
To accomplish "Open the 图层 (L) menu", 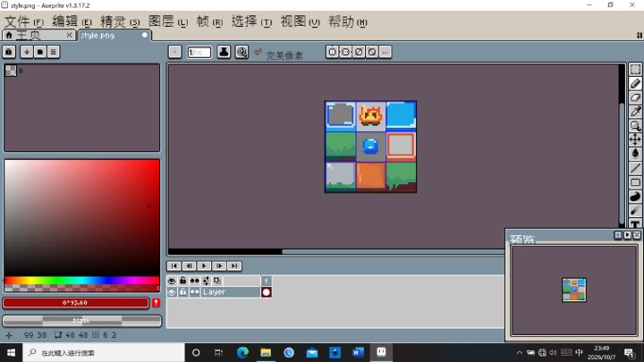I will click(168, 21).
